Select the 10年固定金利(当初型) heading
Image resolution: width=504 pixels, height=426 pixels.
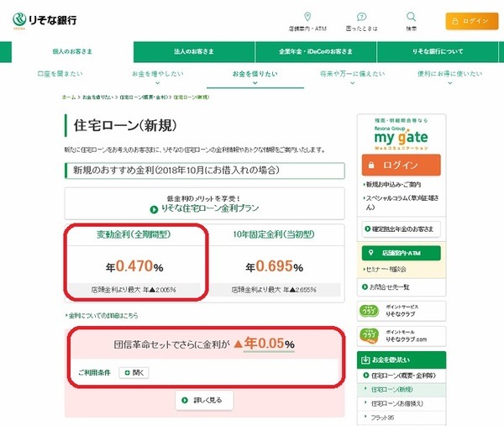click(x=274, y=234)
